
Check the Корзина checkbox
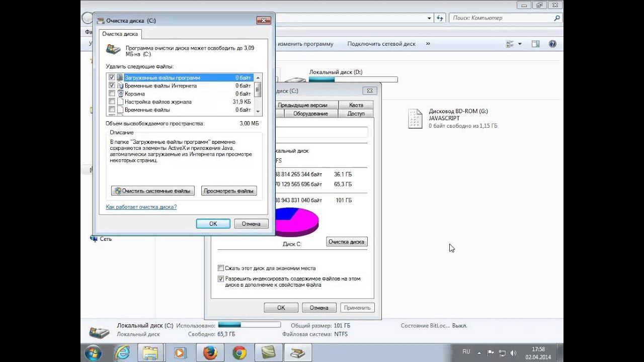(x=112, y=94)
